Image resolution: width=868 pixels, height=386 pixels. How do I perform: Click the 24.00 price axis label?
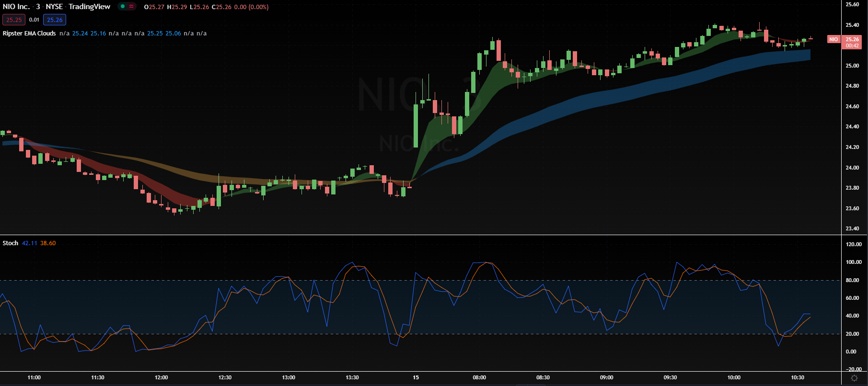pos(852,168)
